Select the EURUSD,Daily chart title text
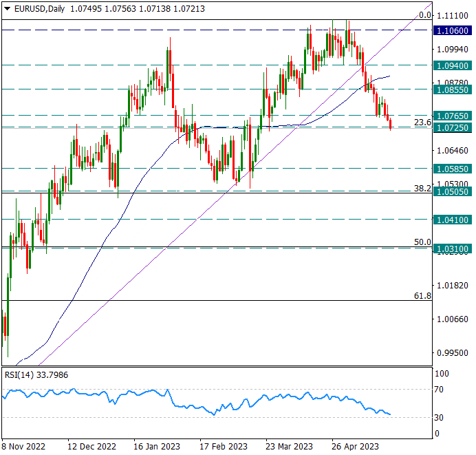 (39, 9)
